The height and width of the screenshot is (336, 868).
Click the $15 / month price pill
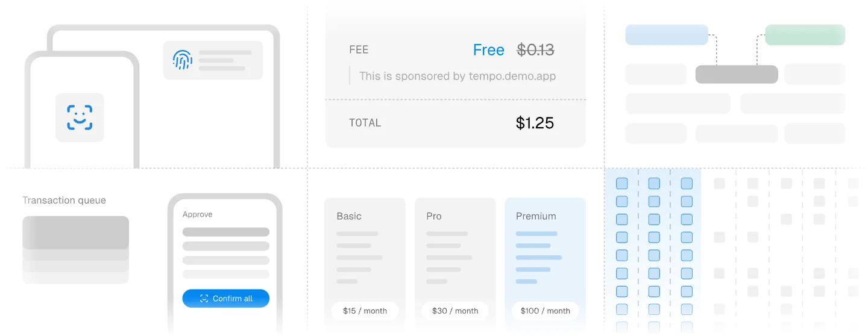click(x=365, y=311)
